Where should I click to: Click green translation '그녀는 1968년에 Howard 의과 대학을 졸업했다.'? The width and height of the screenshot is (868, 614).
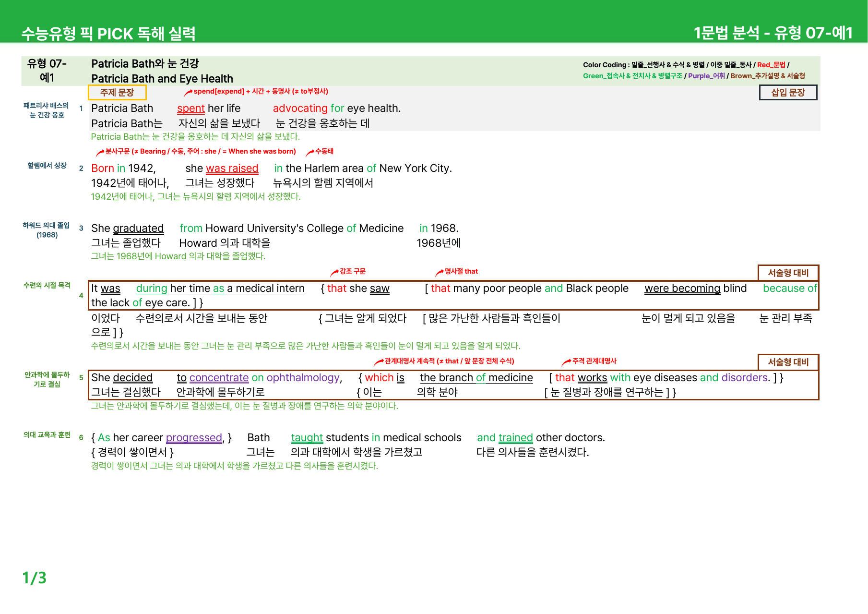tap(178, 256)
